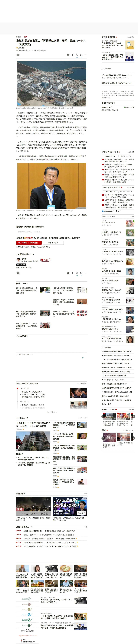This screenshot has height=644, width=138.
Task: Open ビーチ・ボーイズのブライアン・ウィルソン article
Action: click(119, 196)
